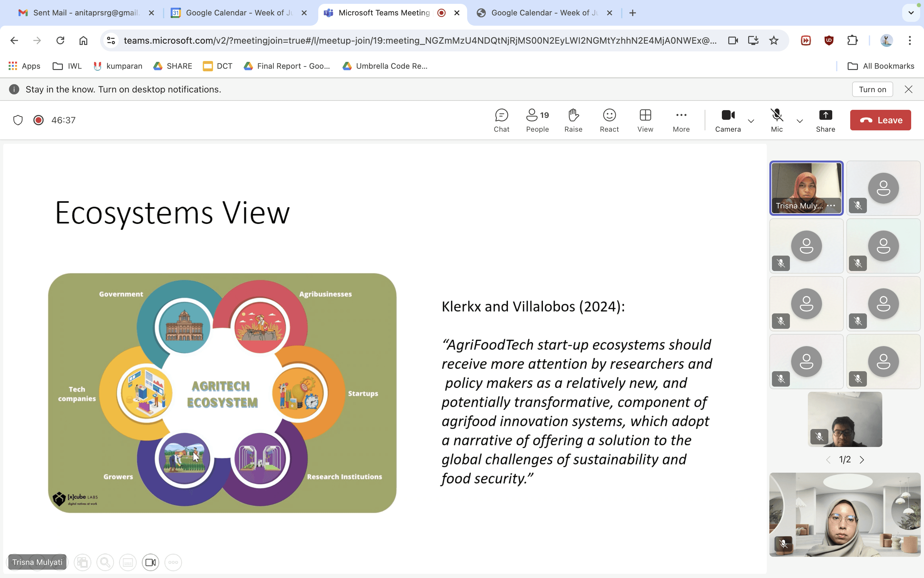The image size is (924, 578).
Task: Open the View layout options
Action: [645, 120]
